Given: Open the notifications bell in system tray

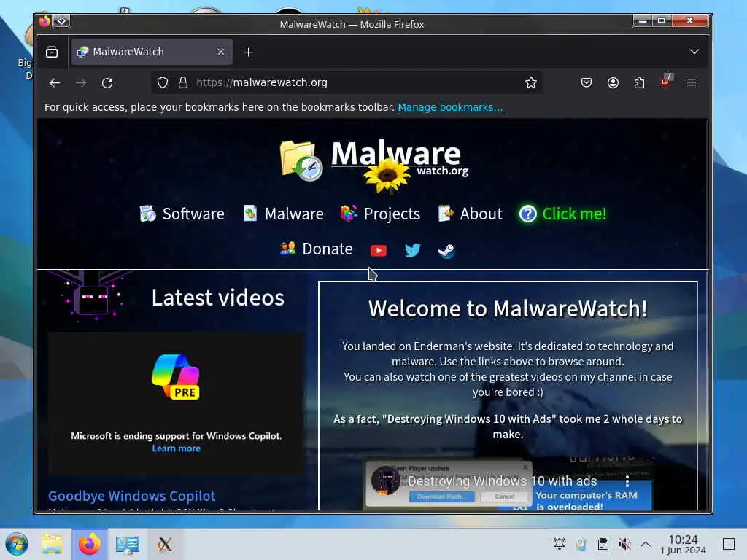Looking at the screenshot, I should 560,543.
